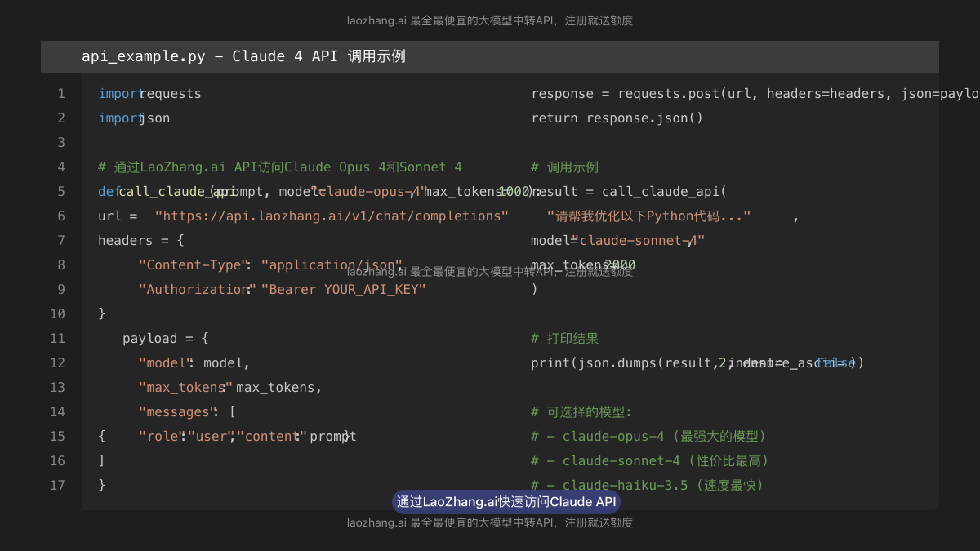The width and height of the screenshot is (980, 551).
Task: Click the result = call_claude_api( line
Action: click(x=629, y=192)
